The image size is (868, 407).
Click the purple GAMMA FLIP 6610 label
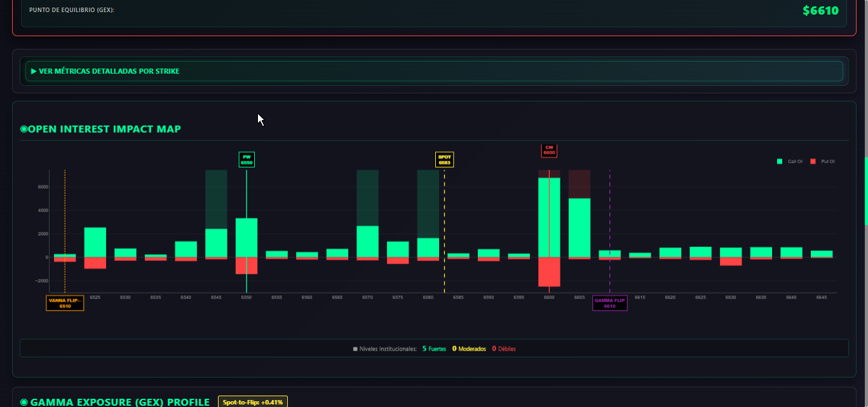pyautogui.click(x=609, y=304)
